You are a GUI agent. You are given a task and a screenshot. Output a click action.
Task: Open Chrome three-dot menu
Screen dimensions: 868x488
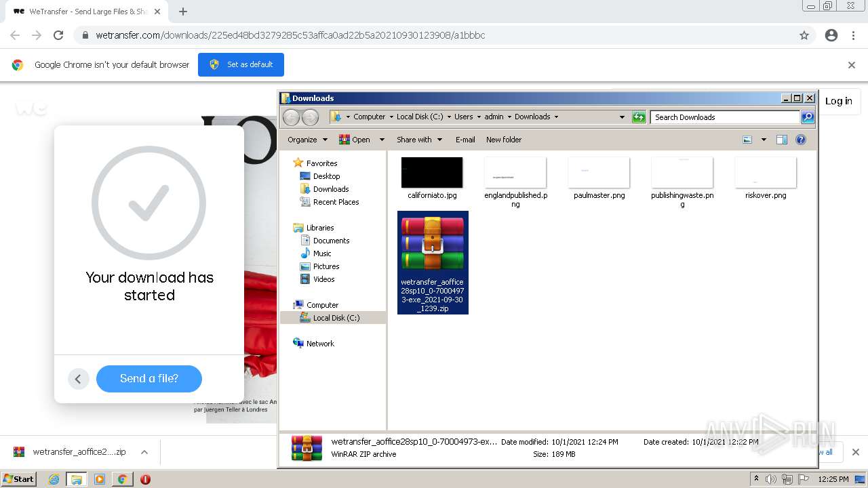(853, 35)
